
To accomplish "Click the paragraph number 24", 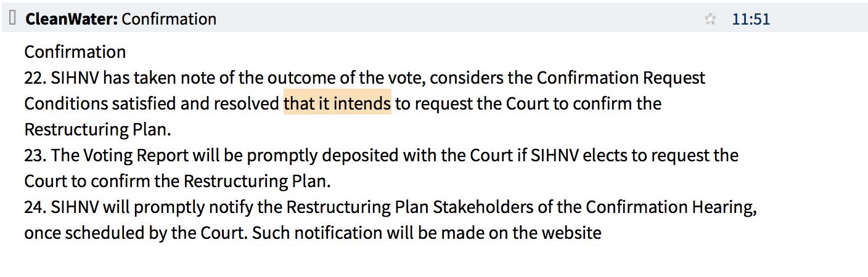I will pos(35,207).
